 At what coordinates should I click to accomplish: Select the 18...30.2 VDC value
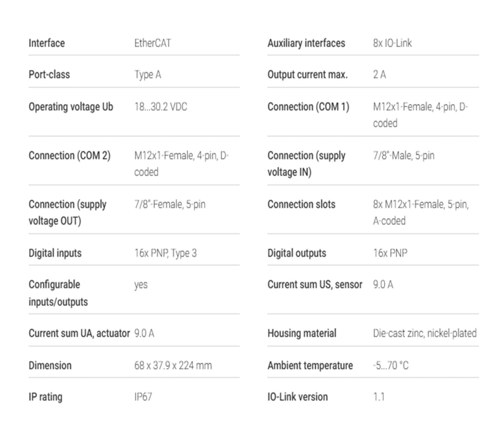161,107
